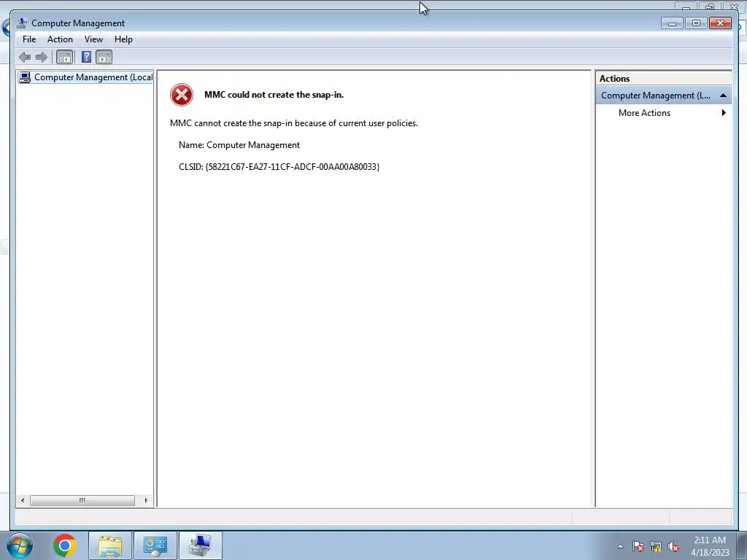Open the Action menu
747x560 pixels.
[x=60, y=39]
